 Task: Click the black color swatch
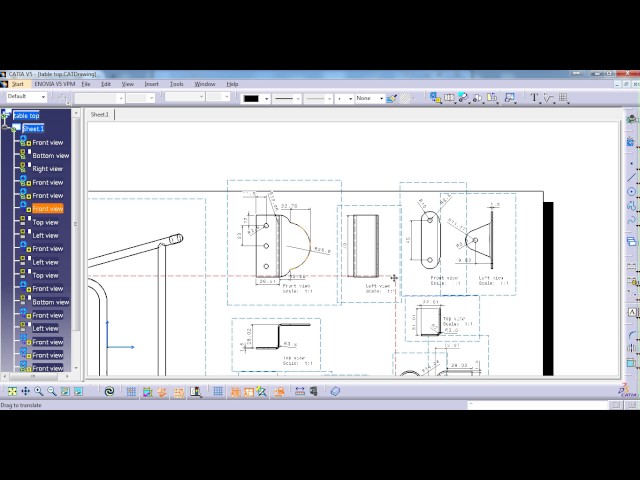251,99
